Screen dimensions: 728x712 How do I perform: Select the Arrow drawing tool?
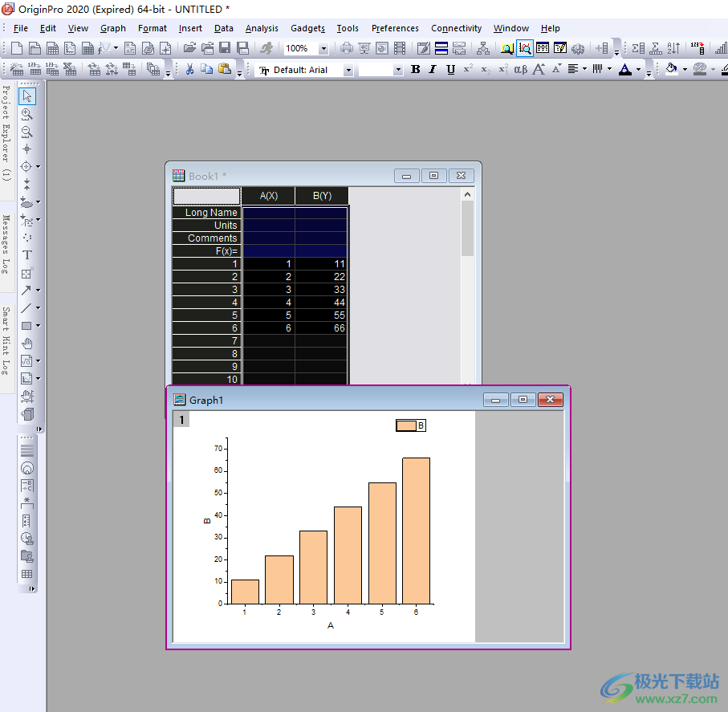point(26,291)
